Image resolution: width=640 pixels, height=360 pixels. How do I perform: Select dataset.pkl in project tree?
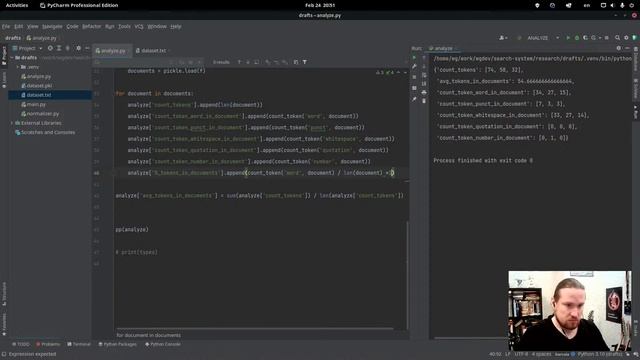(39, 86)
